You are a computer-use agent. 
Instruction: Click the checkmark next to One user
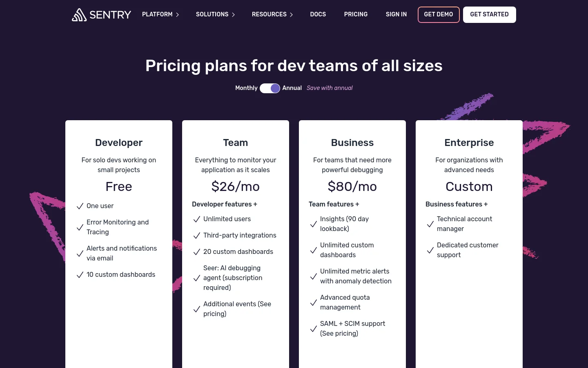pyautogui.click(x=80, y=206)
